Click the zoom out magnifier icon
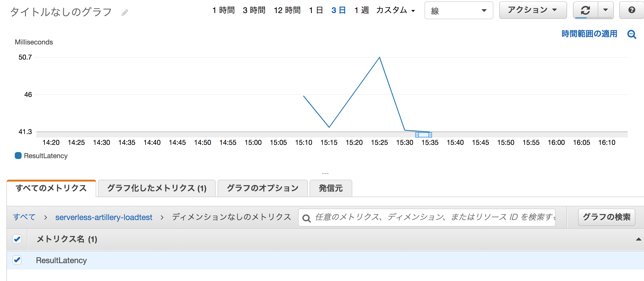644x281 pixels. (631, 34)
